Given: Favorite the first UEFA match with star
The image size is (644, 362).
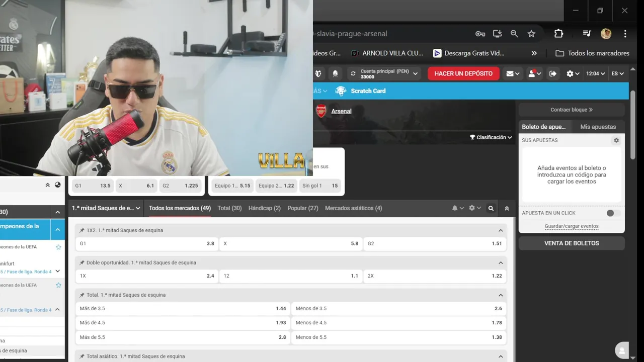Looking at the screenshot, I should point(58,247).
